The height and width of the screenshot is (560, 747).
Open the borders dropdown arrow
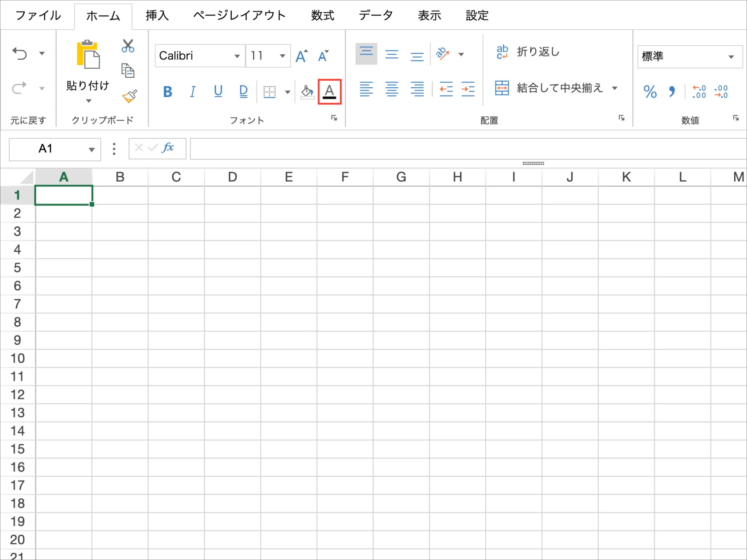pyautogui.click(x=287, y=92)
